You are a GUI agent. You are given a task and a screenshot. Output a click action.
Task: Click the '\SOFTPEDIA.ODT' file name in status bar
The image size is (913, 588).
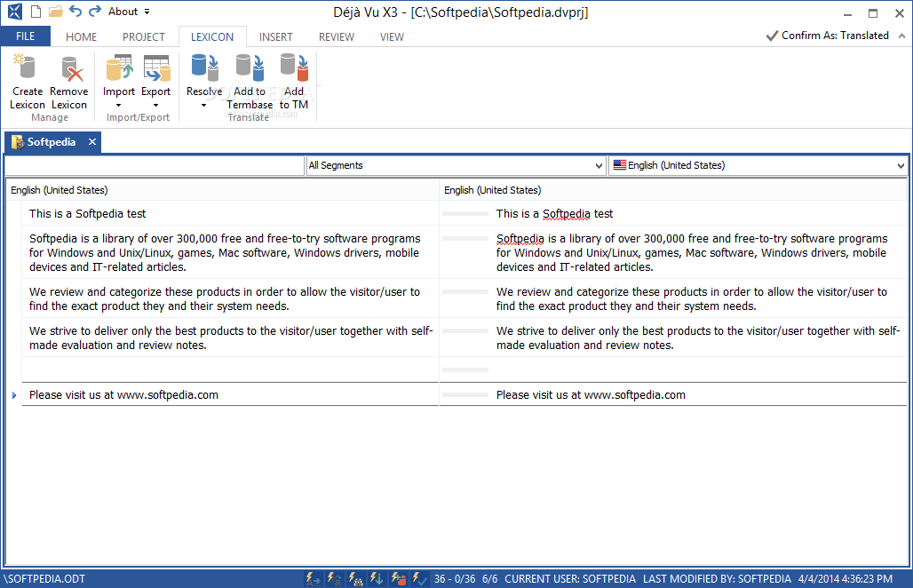click(x=44, y=579)
